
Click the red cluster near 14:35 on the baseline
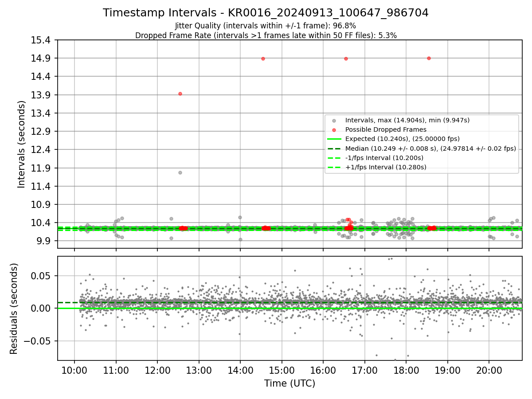pyautogui.click(x=266, y=228)
